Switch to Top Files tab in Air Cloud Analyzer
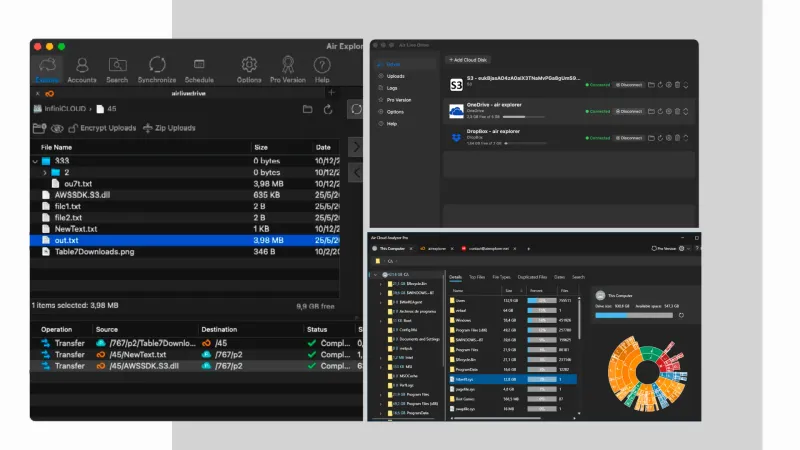800x450 pixels. pos(477,277)
